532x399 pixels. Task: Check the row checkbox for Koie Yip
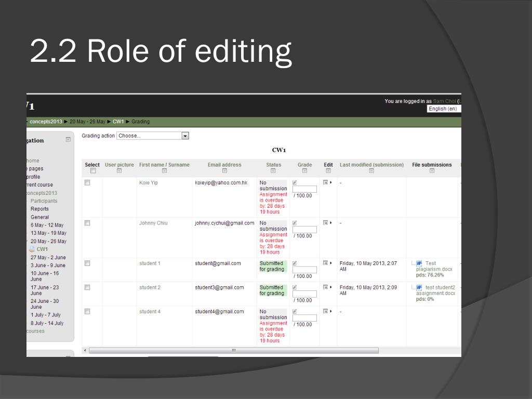(x=87, y=182)
